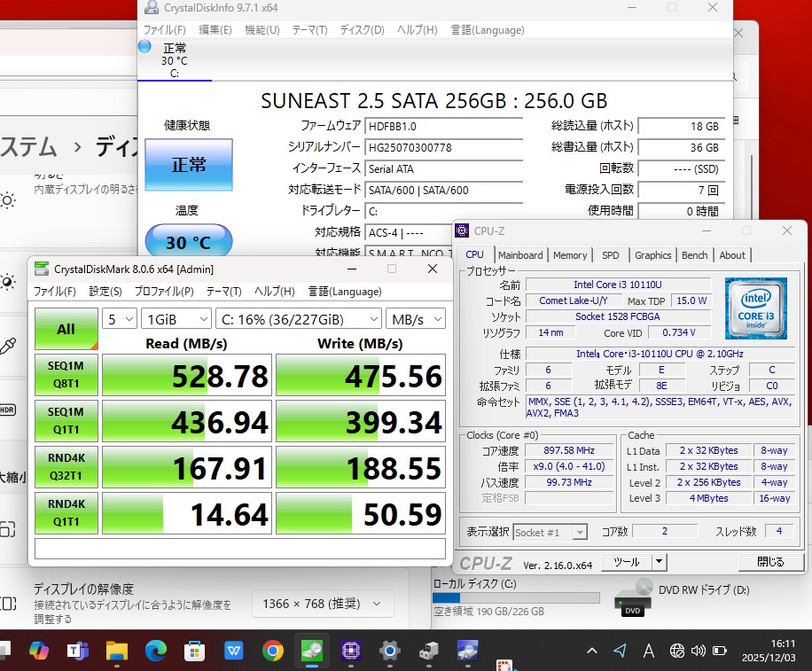This screenshot has width=812, height=671.
Task: Open 編集(E) menu in CrystalDiskInfo
Action: point(215,30)
